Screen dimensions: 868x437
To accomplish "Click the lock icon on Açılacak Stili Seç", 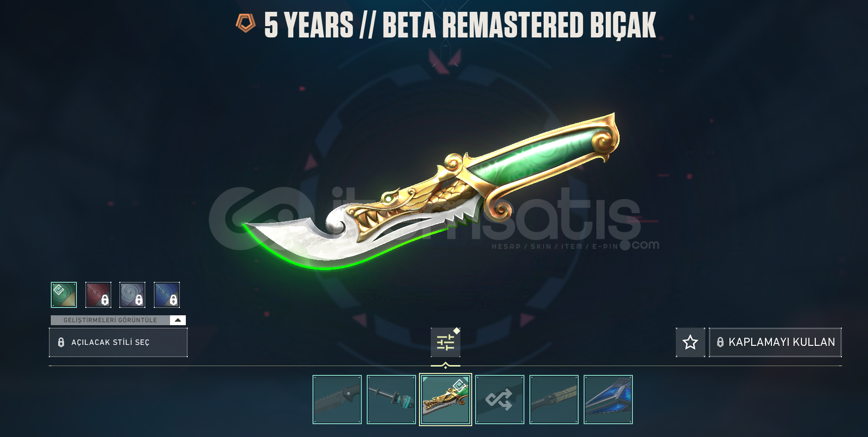I will click(x=61, y=342).
